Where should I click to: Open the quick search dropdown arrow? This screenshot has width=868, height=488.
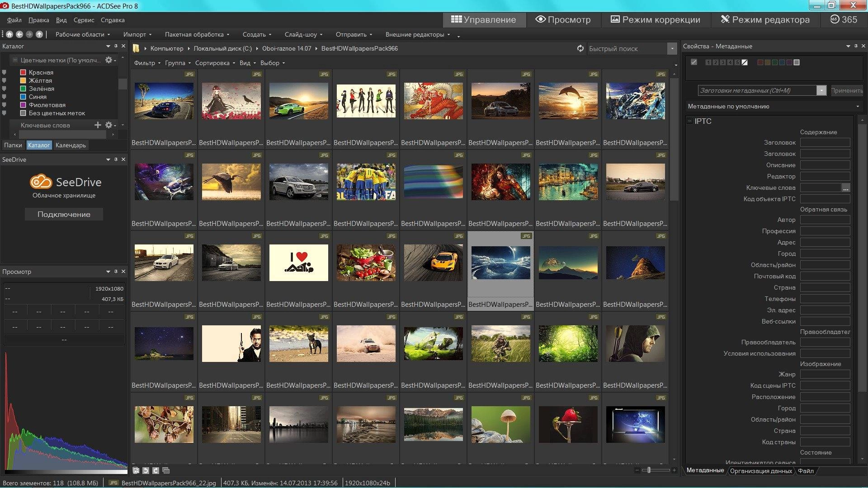pos(672,48)
